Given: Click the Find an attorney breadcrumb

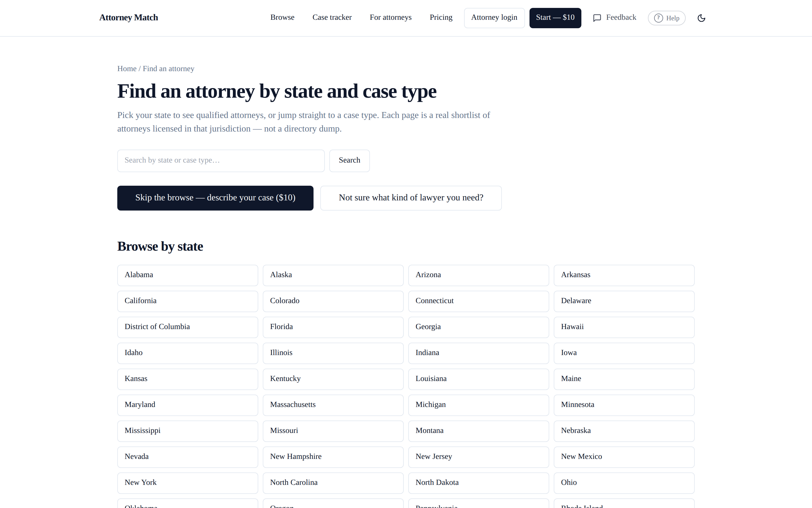Looking at the screenshot, I should click(168, 69).
